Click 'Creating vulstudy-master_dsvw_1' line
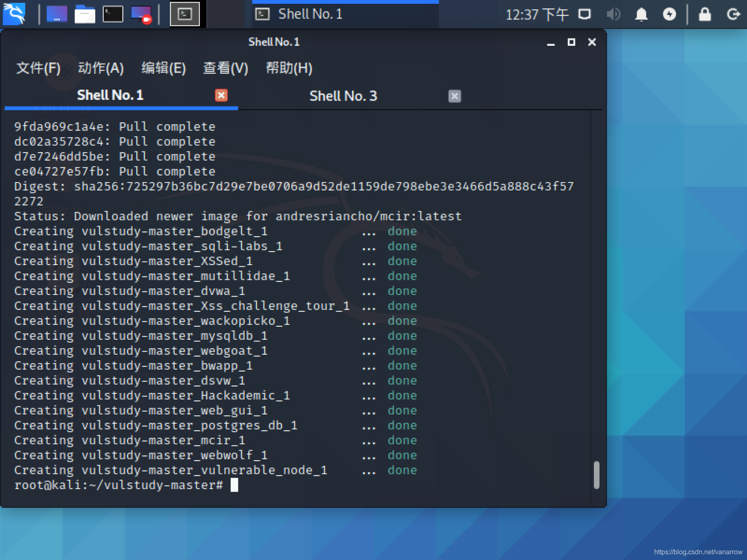This screenshot has height=560, width=747. pos(215,381)
